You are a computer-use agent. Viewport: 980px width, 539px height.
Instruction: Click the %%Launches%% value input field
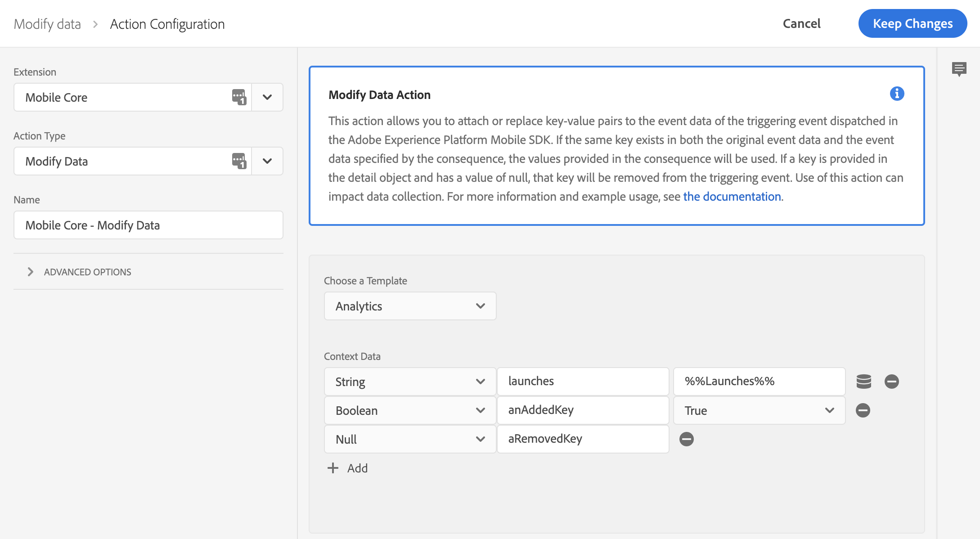pos(759,382)
